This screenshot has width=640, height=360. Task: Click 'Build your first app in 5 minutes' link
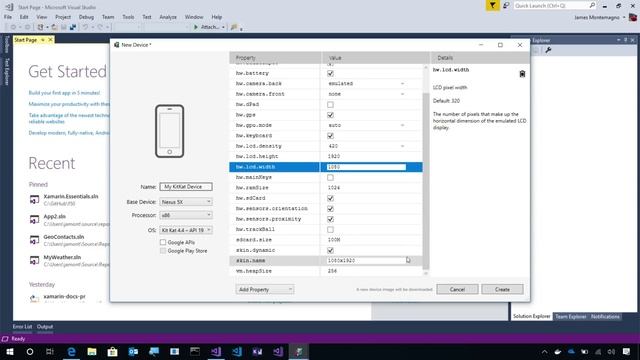[x=64, y=93]
